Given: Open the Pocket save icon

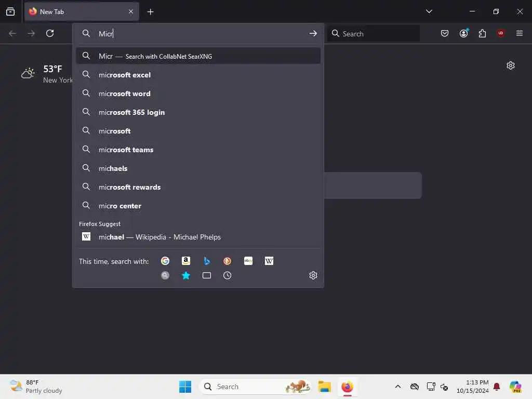Looking at the screenshot, I should (445, 33).
